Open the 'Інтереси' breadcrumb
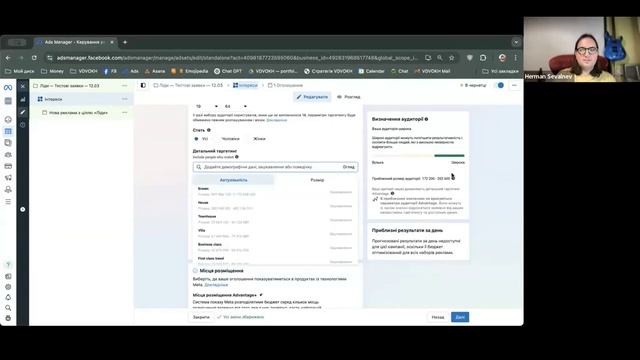 (245, 85)
